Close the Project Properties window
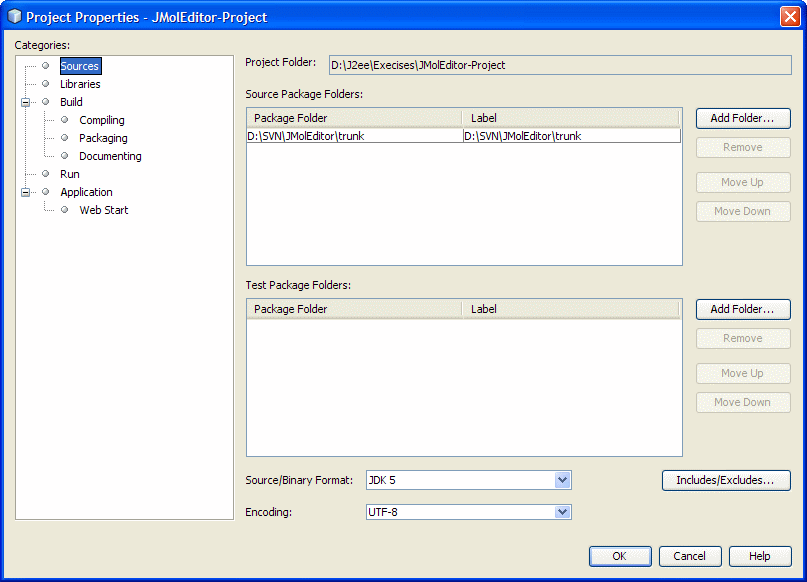The width and height of the screenshot is (807, 582). click(x=790, y=16)
